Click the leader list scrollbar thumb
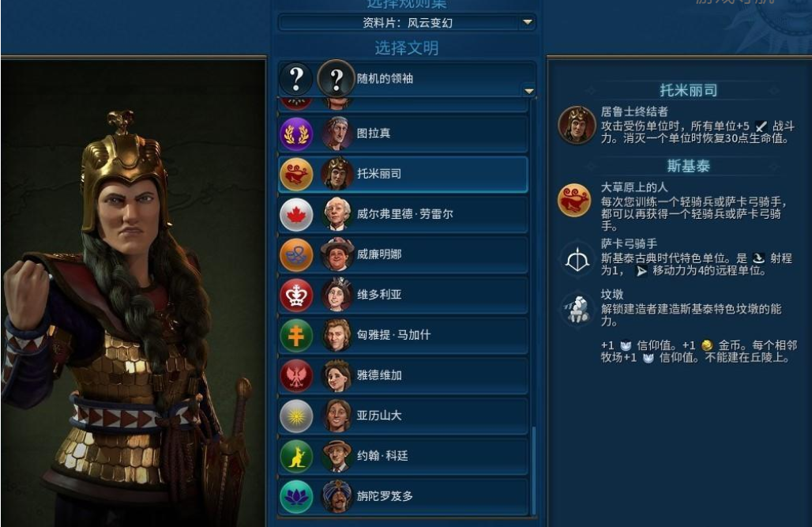Screen dimensions: 812x527 click(533, 471)
